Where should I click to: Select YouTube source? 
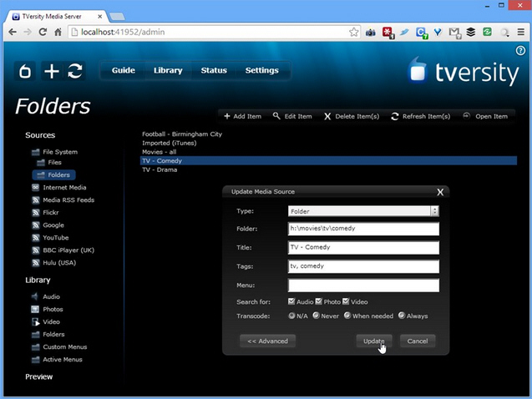pyautogui.click(x=50, y=238)
